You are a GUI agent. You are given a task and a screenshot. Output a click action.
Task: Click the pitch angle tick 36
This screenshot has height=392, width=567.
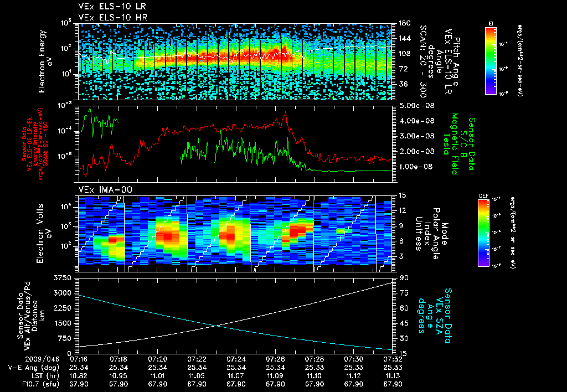coord(403,84)
